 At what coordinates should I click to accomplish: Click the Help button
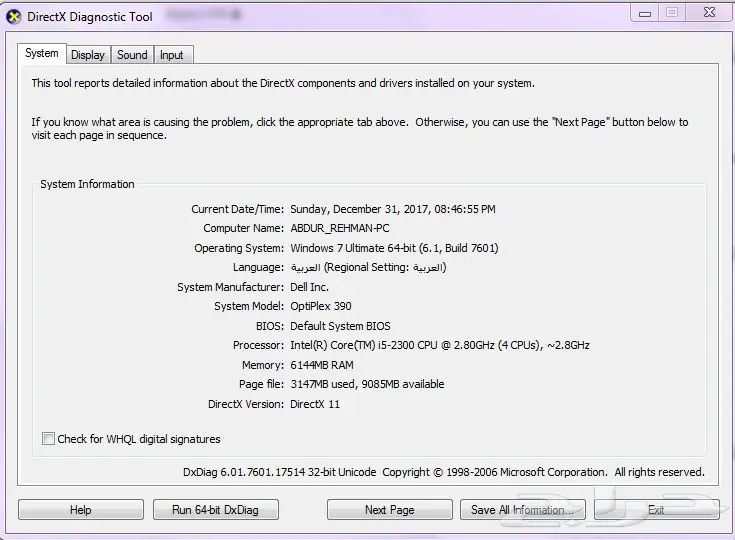point(81,510)
